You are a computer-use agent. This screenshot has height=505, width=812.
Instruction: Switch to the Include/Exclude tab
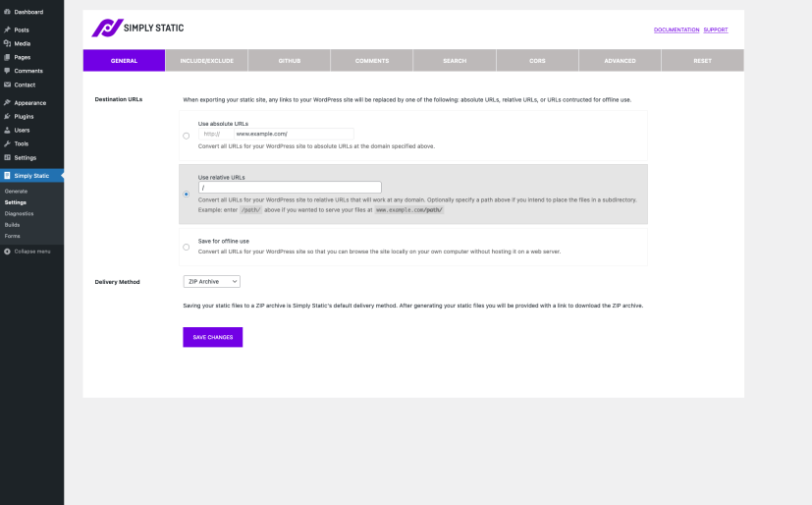206,61
